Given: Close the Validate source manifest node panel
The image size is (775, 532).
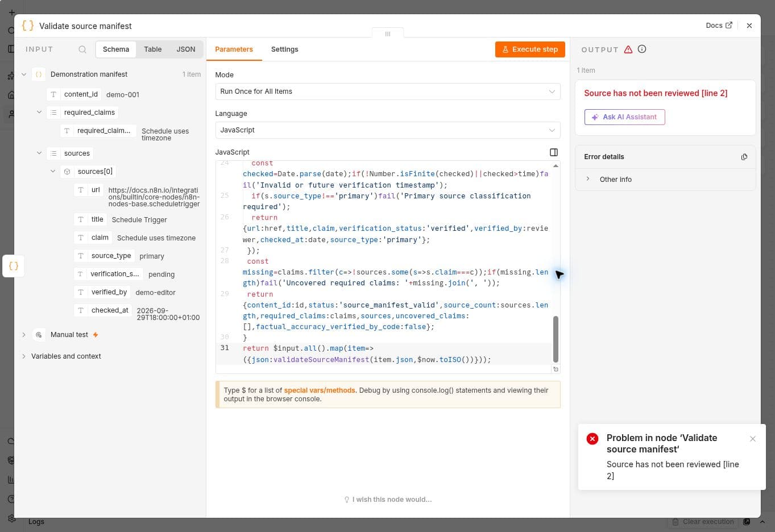Looking at the screenshot, I should (x=749, y=26).
